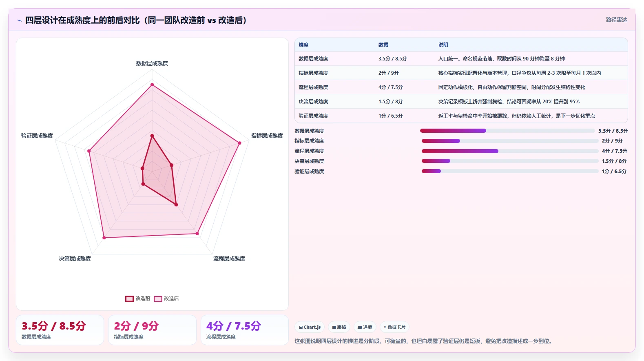The image size is (644, 361).
Task: Click the radar axis label 数据层成熟度
Action: [152, 63]
